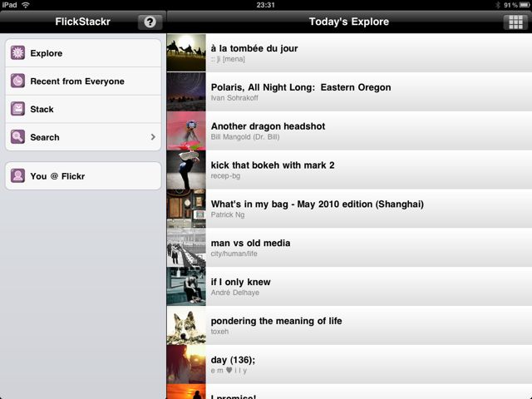
Task: Open the if I only knew thumbnail
Action: point(186,287)
